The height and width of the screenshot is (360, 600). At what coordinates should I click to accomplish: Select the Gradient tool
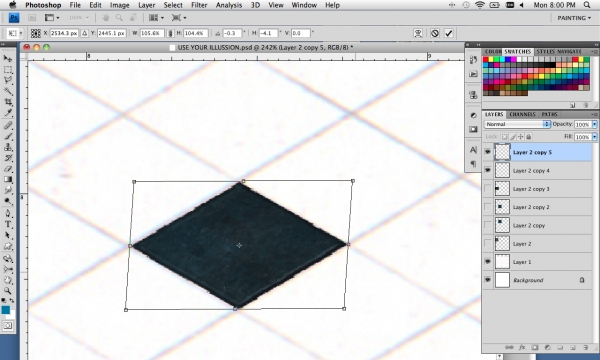click(8, 179)
